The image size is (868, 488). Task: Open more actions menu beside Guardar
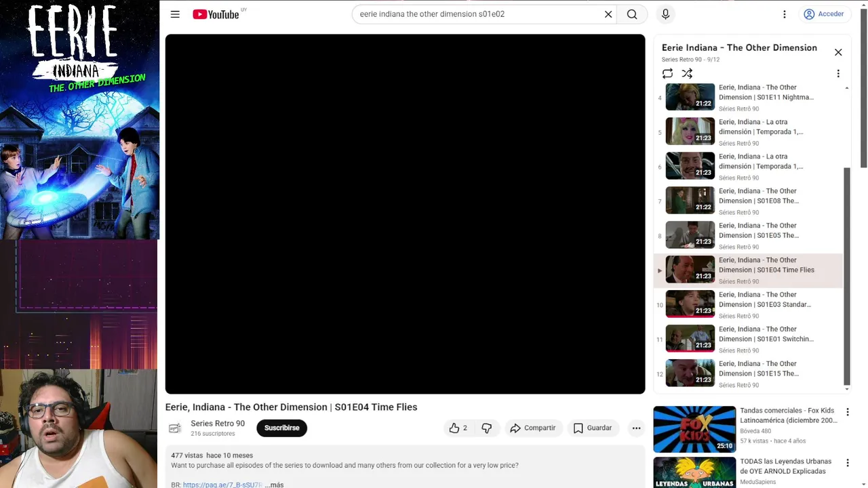(636, 428)
